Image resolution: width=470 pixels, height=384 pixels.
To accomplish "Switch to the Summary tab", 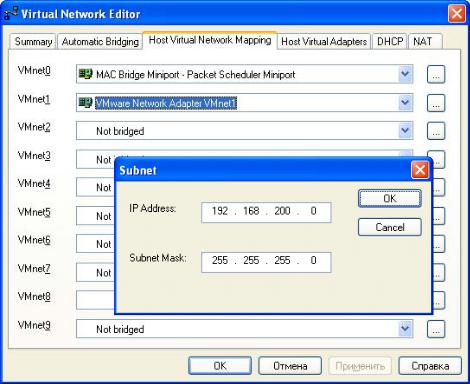I will (33, 41).
